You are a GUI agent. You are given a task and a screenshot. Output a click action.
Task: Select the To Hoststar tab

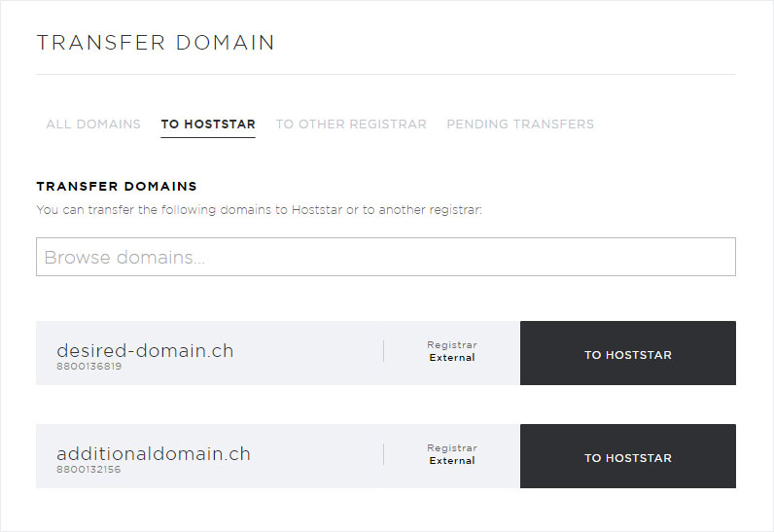click(208, 124)
